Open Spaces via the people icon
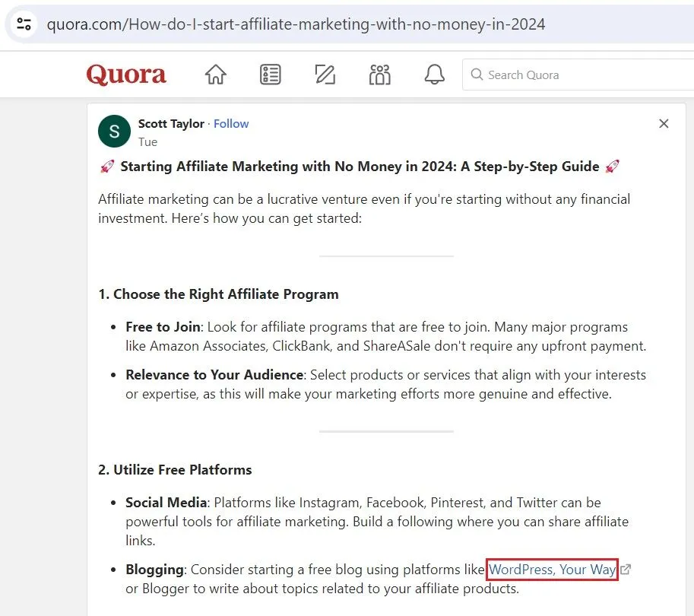The width and height of the screenshot is (694, 616). [379, 75]
